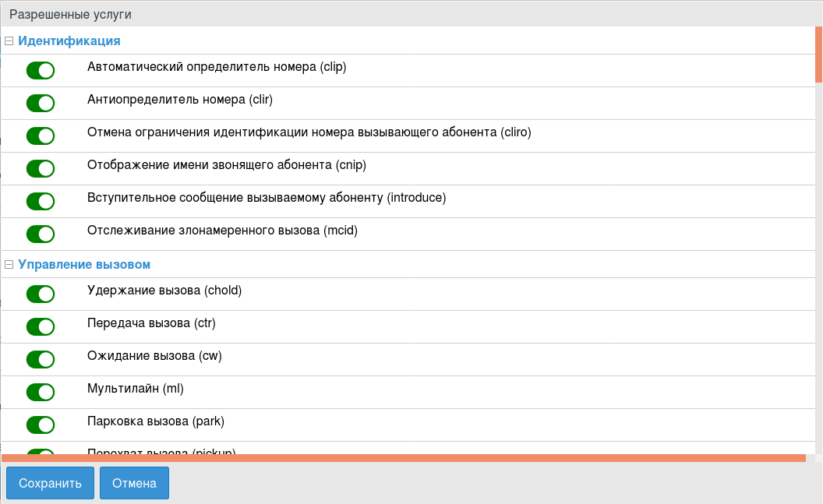
Task: Toggle Парковка вызова (park) switch
Action: [41, 425]
